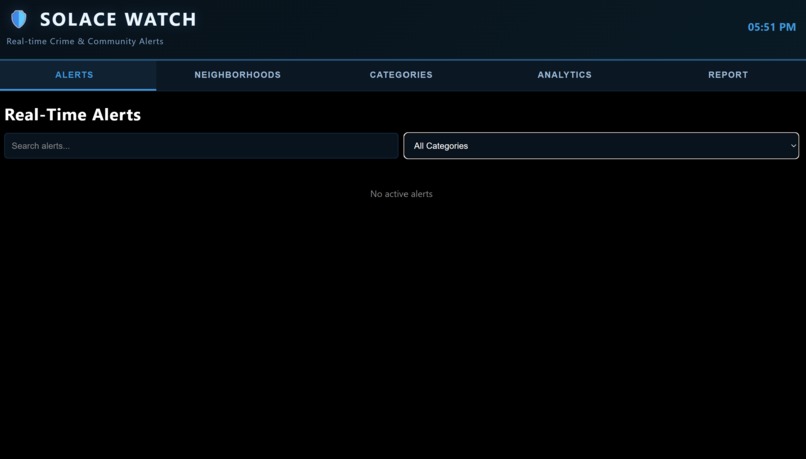806x459 pixels.
Task: Click the Real-time Crime & Community Alerts subtitle
Action: tap(85, 41)
